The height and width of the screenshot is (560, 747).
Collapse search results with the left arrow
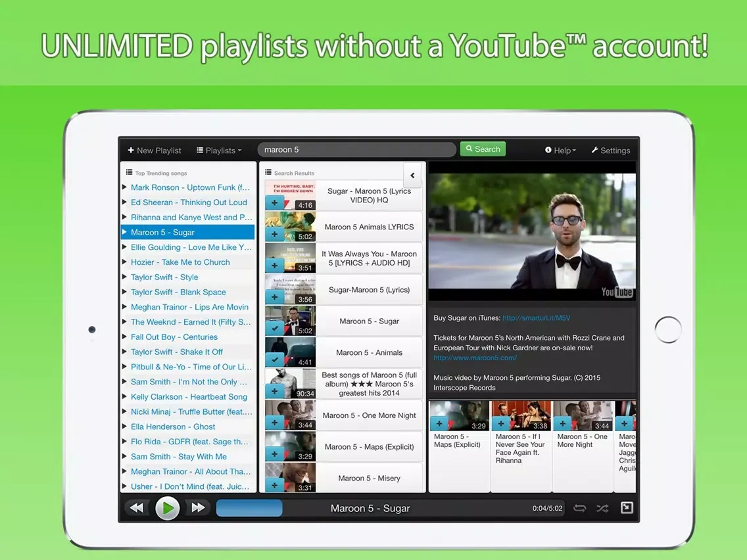[x=412, y=175]
